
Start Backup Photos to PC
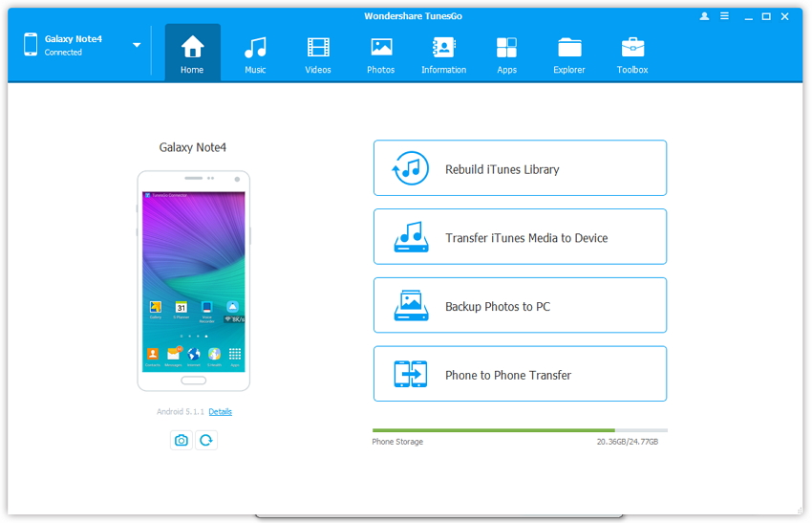coord(520,306)
